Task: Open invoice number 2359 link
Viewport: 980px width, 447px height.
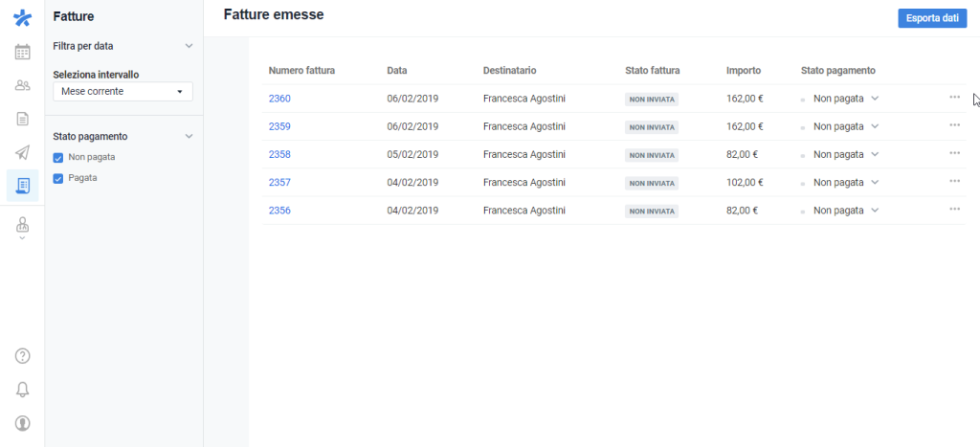Action: click(x=279, y=126)
